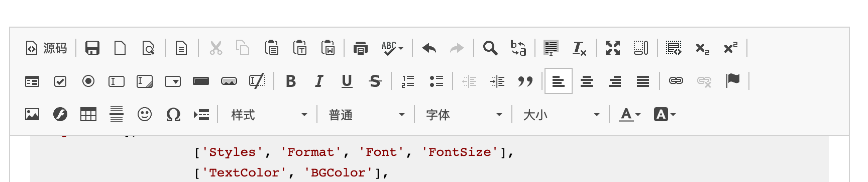Open the text color picker
The height and width of the screenshot is (182, 868).
point(630,115)
